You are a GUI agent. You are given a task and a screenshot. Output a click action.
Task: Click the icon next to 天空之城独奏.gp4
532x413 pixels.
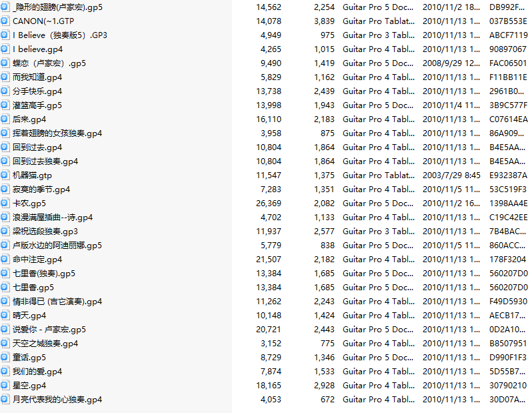click(5, 344)
